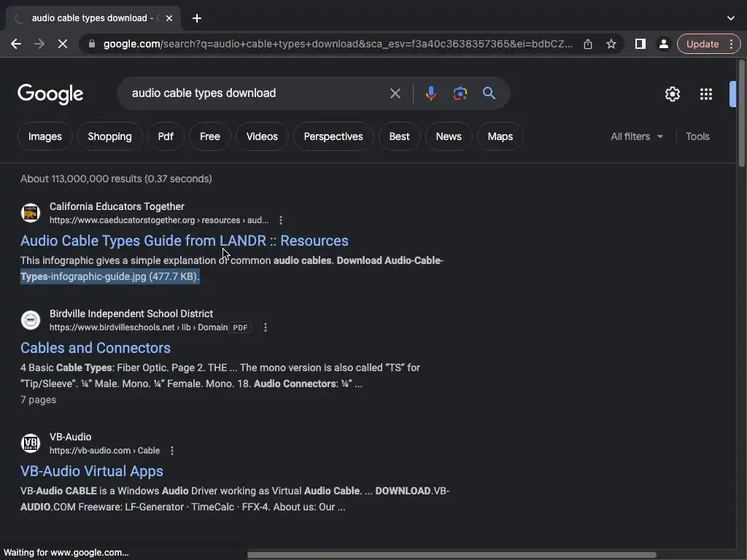747x560 pixels.
Task: Click the PDF label on Birdville result
Action: tap(239, 327)
